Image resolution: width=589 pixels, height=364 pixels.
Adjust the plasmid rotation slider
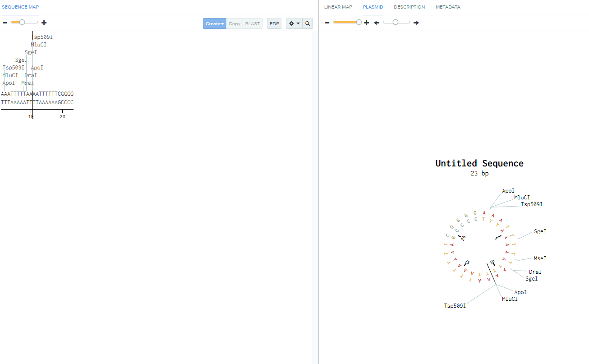pyautogui.click(x=396, y=22)
